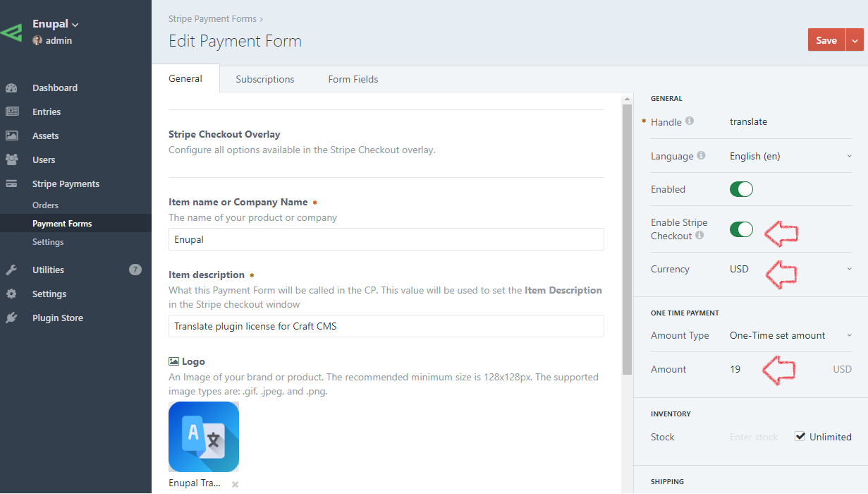Click the Utilities badge showing 7
Image resolution: width=868 pixels, height=494 pixels.
135,270
